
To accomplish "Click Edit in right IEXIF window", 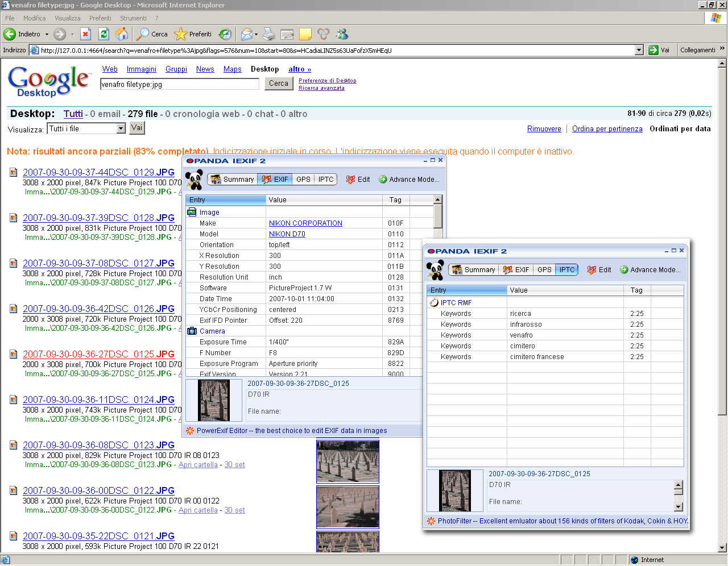I will pyautogui.click(x=599, y=270).
